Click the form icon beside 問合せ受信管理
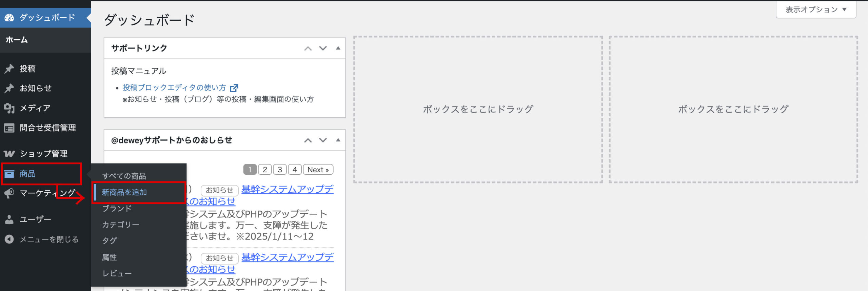This screenshot has height=291, width=868. (9, 128)
